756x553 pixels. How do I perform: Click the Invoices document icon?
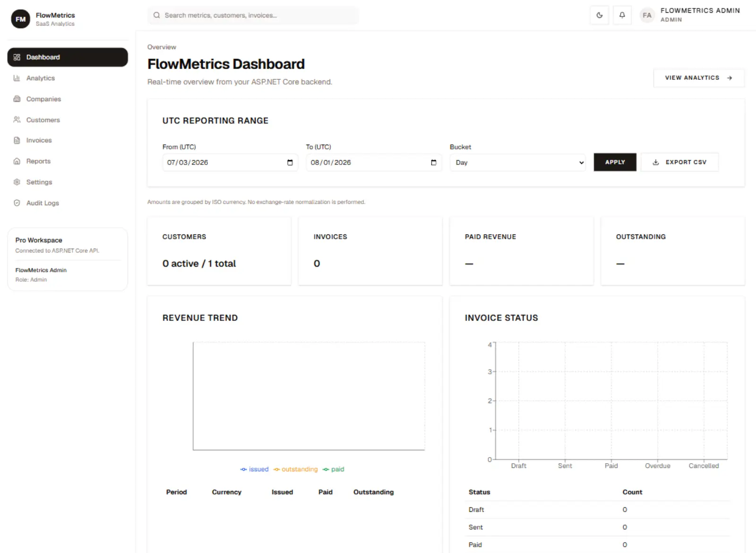click(17, 140)
